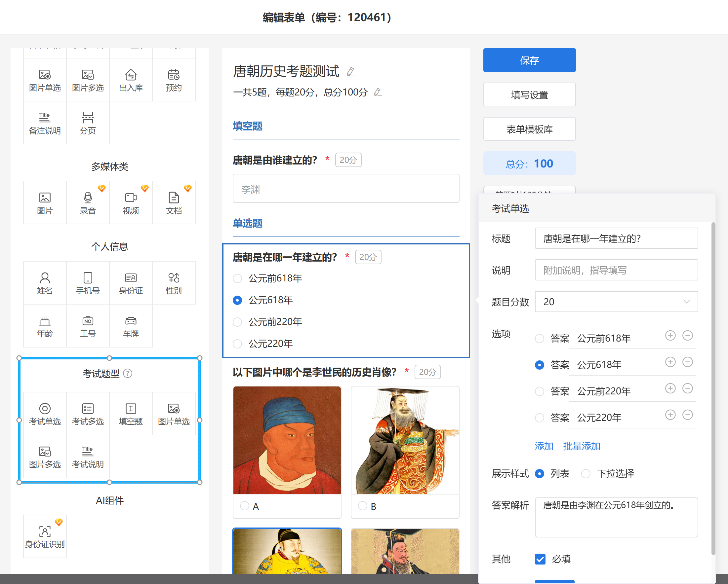Add the 考试多选 exam multiple-choice component
This screenshot has width=728, height=584.
click(x=88, y=413)
